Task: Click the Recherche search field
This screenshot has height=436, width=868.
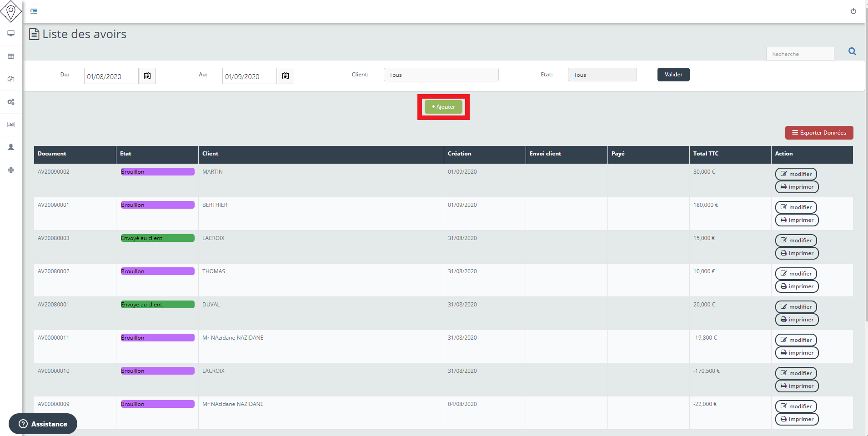Action: tap(800, 54)
